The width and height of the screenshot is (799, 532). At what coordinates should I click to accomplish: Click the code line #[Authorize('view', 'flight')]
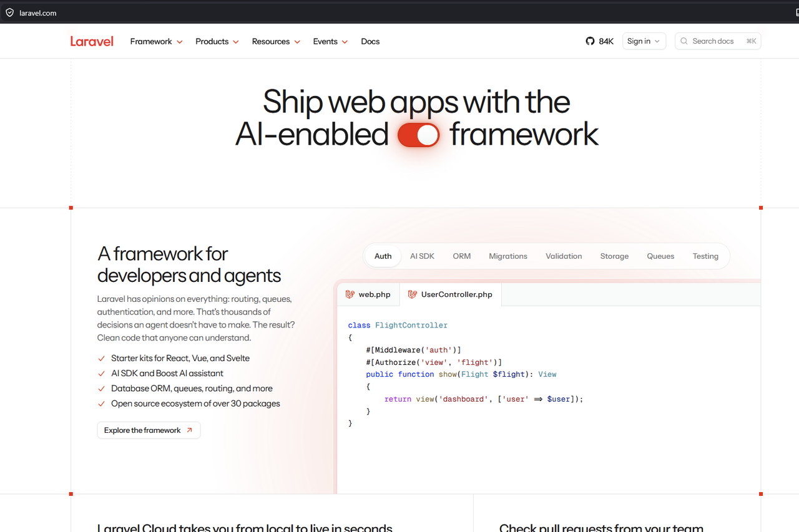click(x=434, y=362)
